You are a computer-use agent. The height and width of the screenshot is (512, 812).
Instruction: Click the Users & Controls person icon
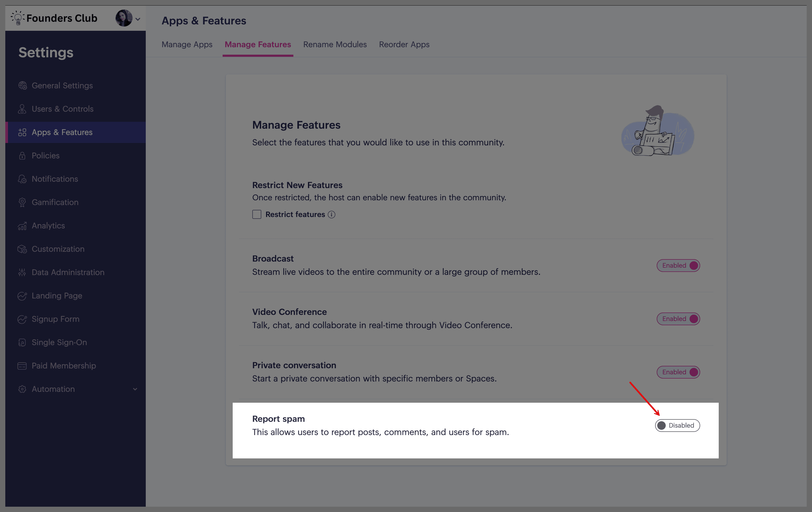[22, 109]
